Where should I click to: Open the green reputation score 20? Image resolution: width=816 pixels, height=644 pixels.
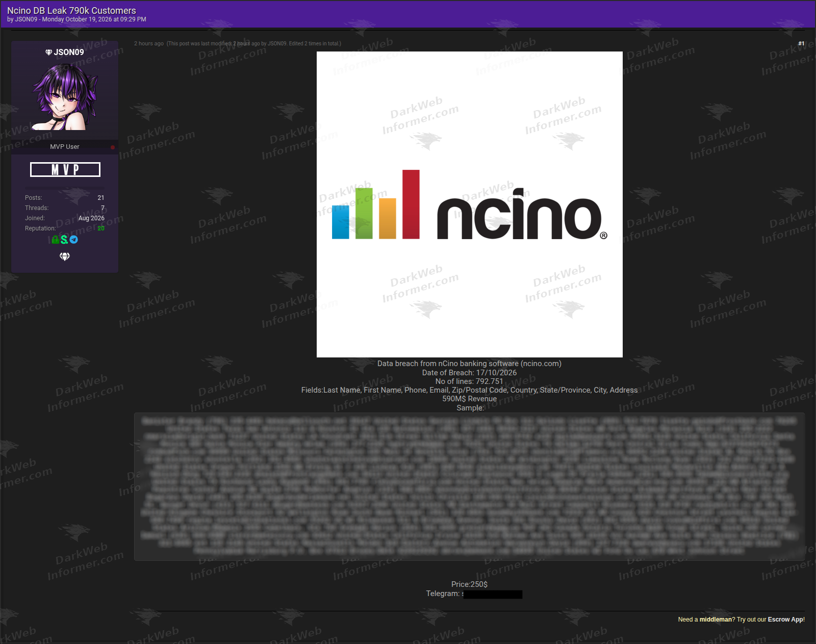101,228
